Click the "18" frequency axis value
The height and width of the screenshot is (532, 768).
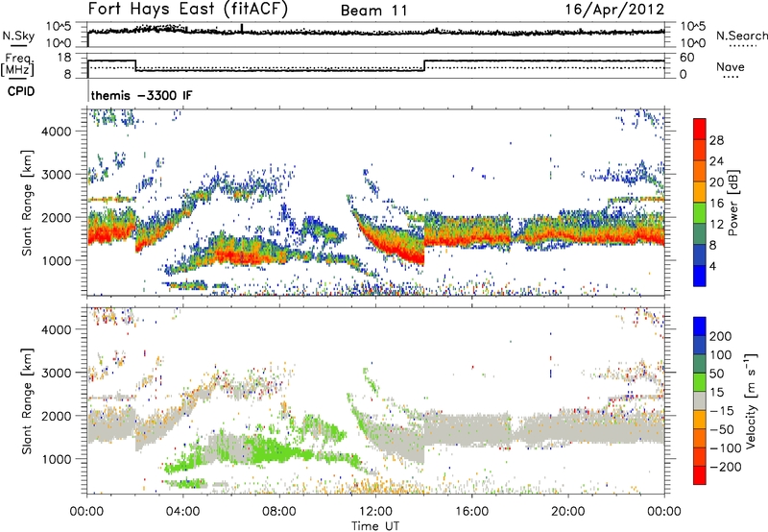pos(64,58)
